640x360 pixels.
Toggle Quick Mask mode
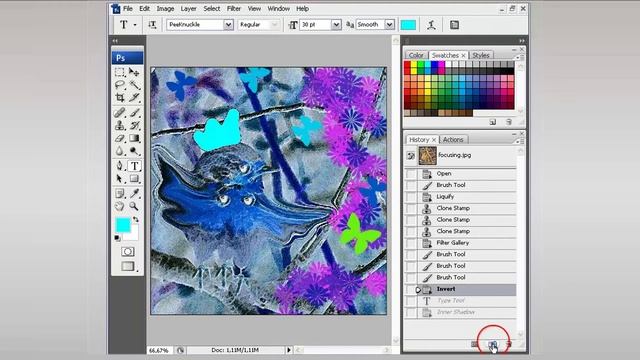point(127,251)
